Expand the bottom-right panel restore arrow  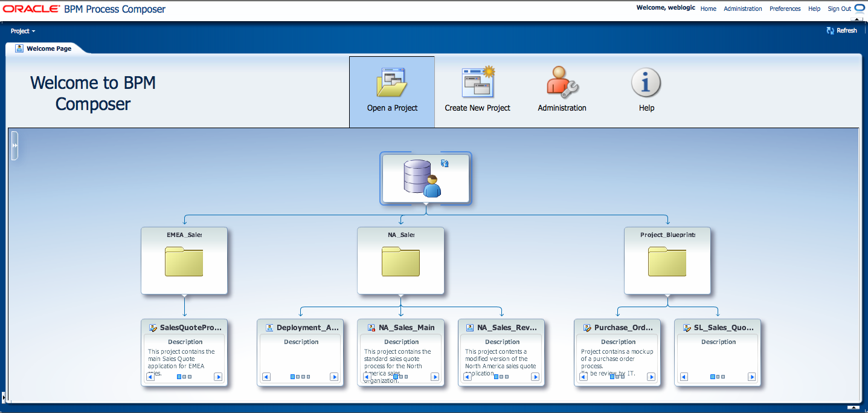pyautogui.click(x=853, y=408)
